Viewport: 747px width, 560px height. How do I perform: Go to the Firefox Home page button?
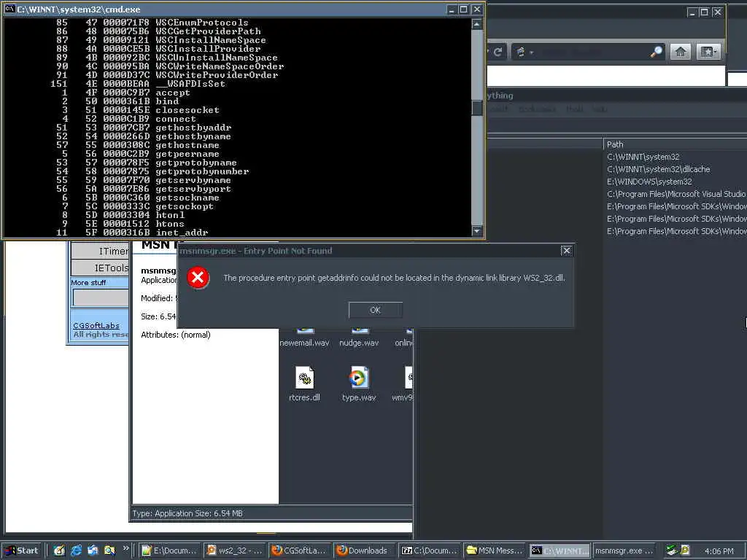pyautogui.click(x=681, y=52)
